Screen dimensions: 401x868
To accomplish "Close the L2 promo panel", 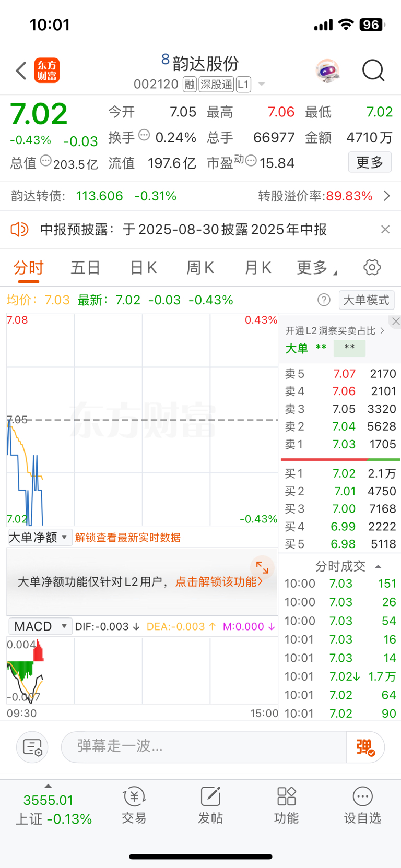I will 395,322.
